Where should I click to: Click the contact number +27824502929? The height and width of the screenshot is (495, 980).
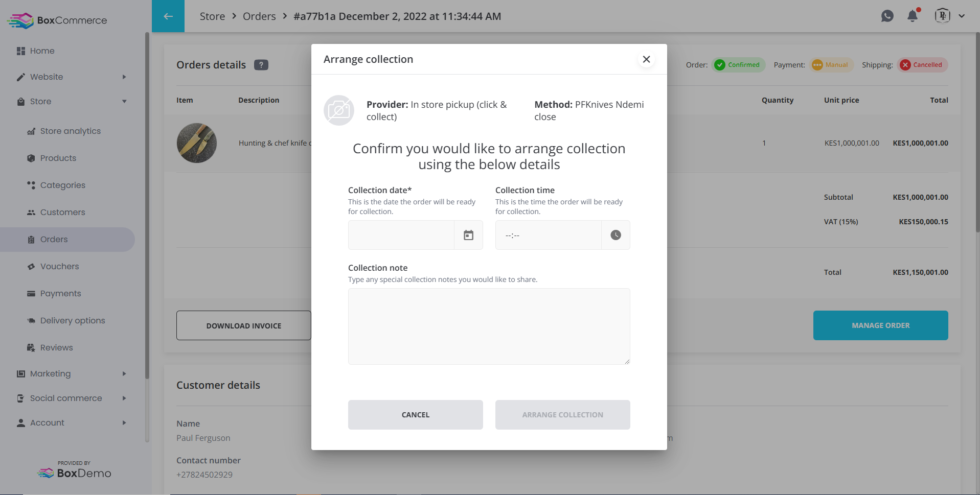click(x=204, y=475)
